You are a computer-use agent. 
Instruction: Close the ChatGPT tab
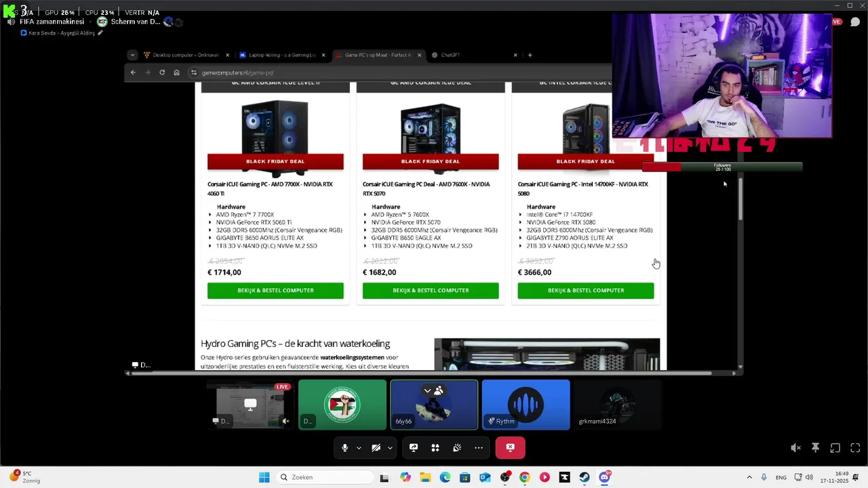515,55
